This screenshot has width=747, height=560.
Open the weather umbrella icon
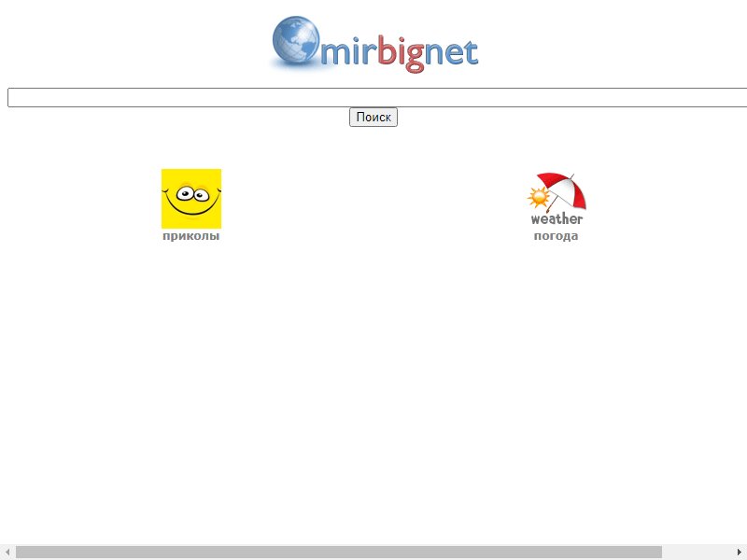pos(557,199)
